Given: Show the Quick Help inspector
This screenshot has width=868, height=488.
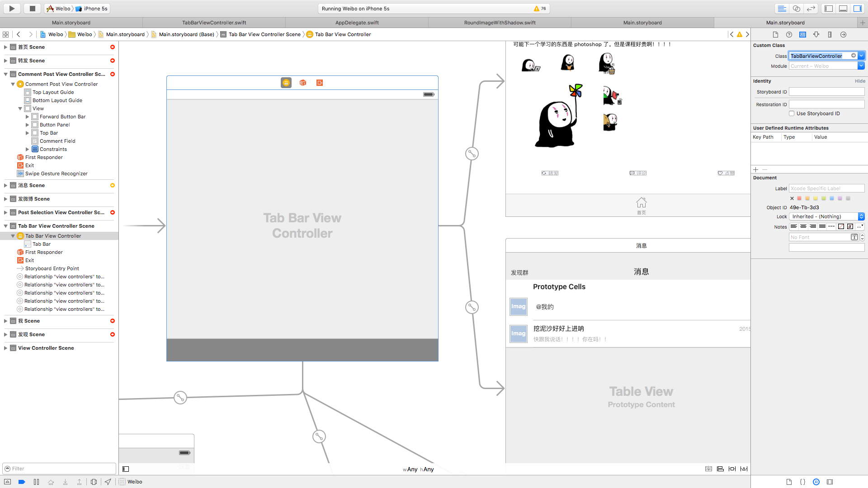Looking at the screenshot, I should point(789,34).
